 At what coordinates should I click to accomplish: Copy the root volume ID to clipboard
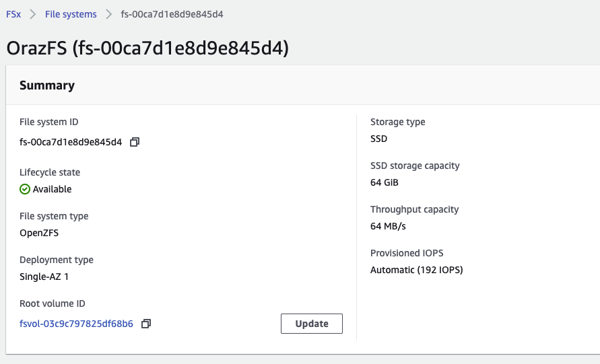(146, 324)
